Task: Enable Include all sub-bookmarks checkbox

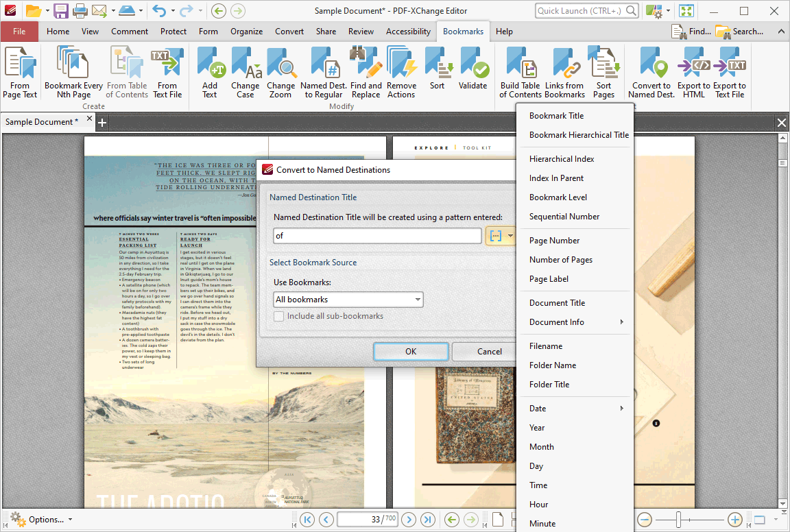Action: coord(278,316)
